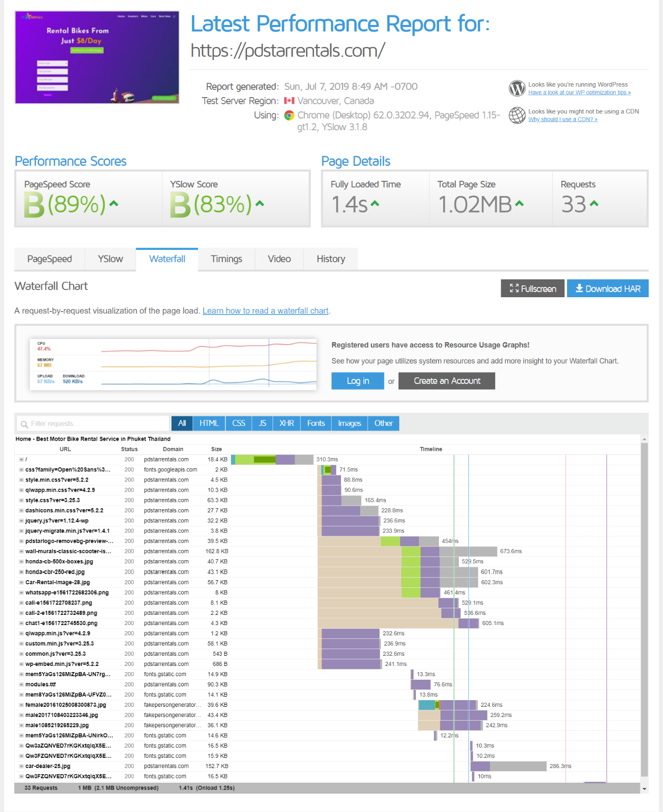The height and width of the screenshot is (812, 663).
Task: Click the CDN globe icon
Action: [x=517, y=115]
